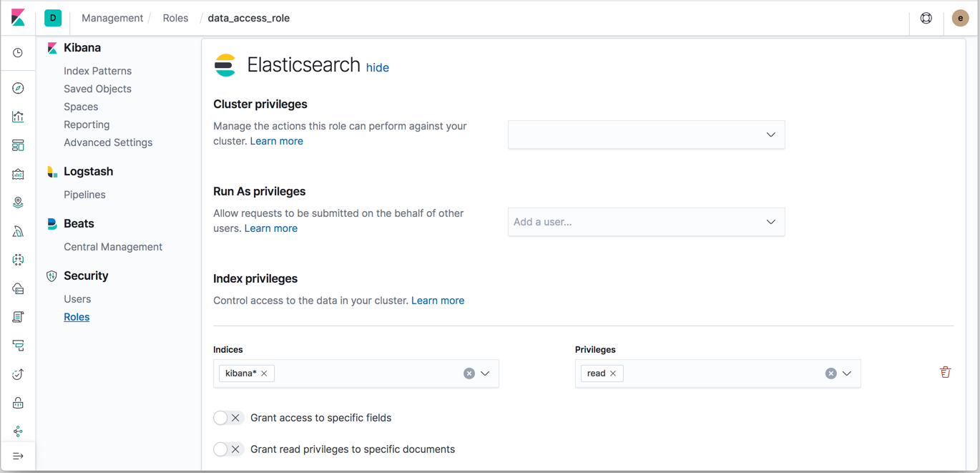980x473 pixels.
Task: Go to Users under Security
Action: pos(77,299)
